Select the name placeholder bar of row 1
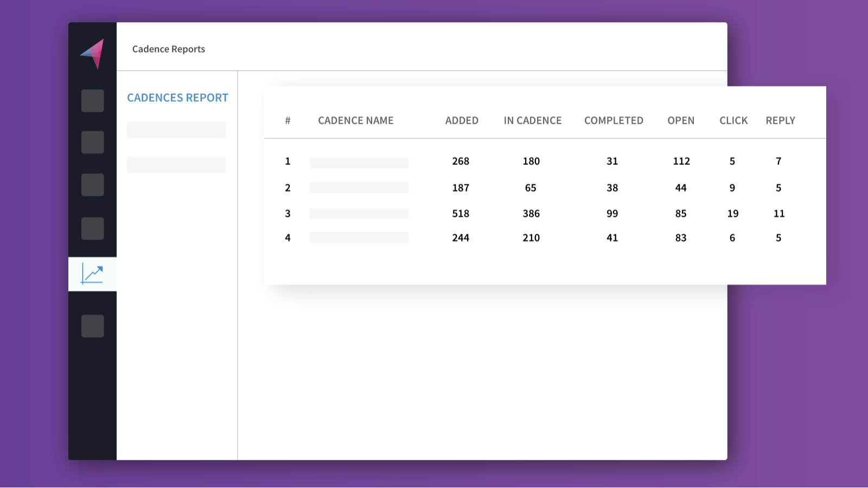 pyautogui.click(x=359, y=162)
